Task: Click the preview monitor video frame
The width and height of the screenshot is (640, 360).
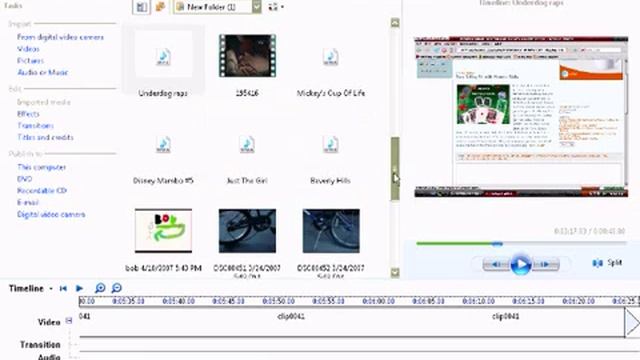Action: point(521,117)
